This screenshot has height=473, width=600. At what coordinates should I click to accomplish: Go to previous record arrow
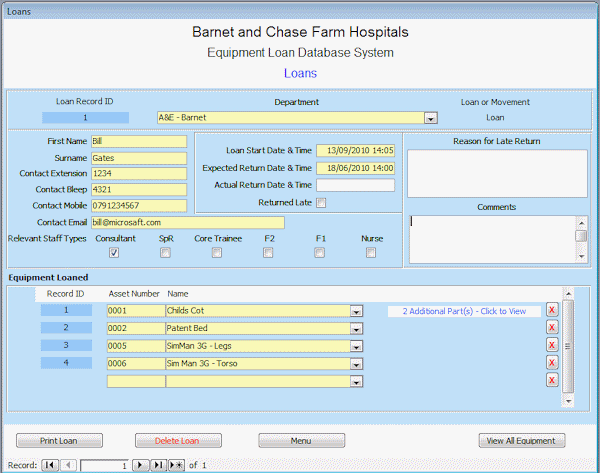(x=68, y=465)
